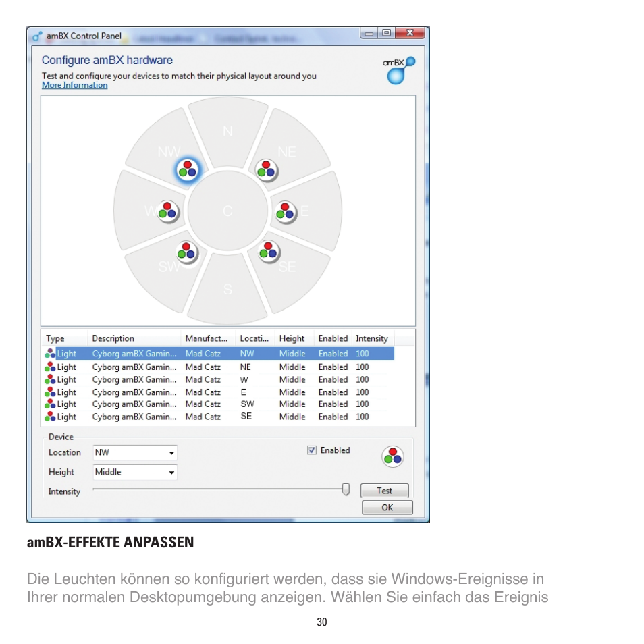
Task: Click the light icon of the NE row
Action: pyautogui.click(x=50, y=367)
